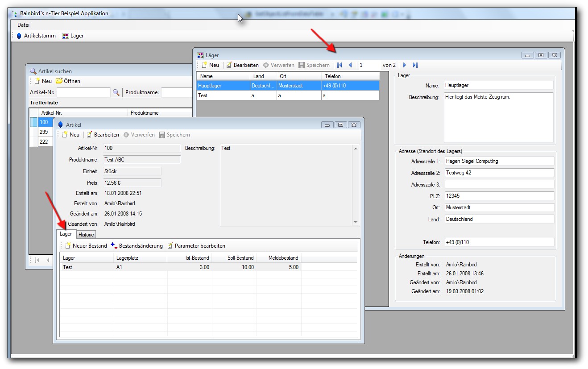Go to previous record in Läger navigator
This screenshot has height=369, width=588.
[x=350, y=65]
